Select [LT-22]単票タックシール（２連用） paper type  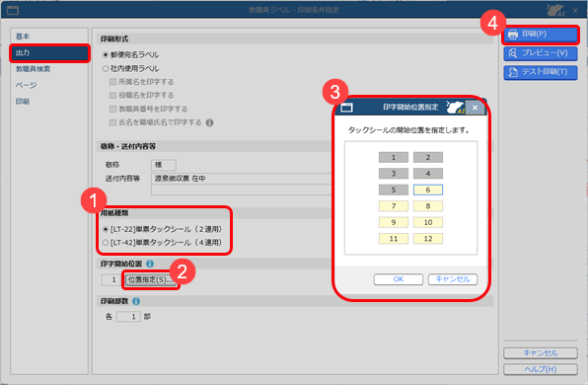pos(106,229)
